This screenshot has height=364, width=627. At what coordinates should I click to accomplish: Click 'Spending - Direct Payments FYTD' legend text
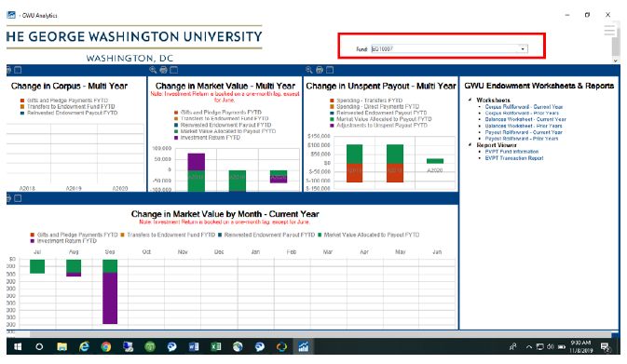pyautogui.click(x=378, y=106)
